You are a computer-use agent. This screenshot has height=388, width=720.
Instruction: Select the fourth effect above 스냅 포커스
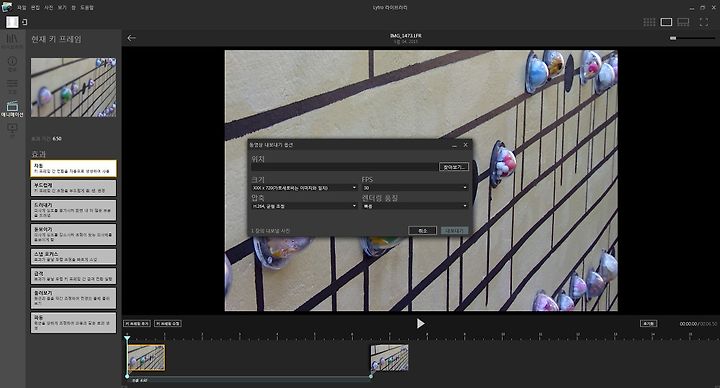click(73, 234)
